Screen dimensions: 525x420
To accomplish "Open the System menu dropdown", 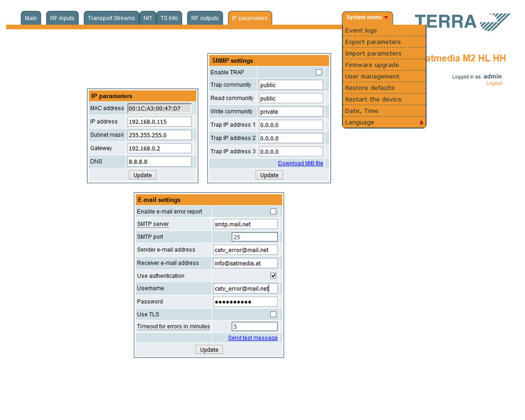I will pyautogui.click(x=367, y=18).
